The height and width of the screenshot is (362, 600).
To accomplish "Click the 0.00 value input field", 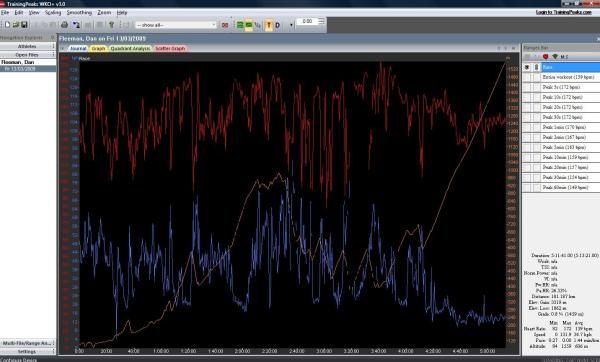I will pyautogui.click(x=307, y=21).
